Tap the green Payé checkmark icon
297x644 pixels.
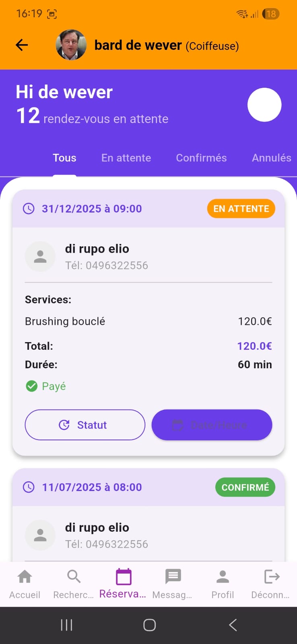pyautogui.click(x=31, y=386)
